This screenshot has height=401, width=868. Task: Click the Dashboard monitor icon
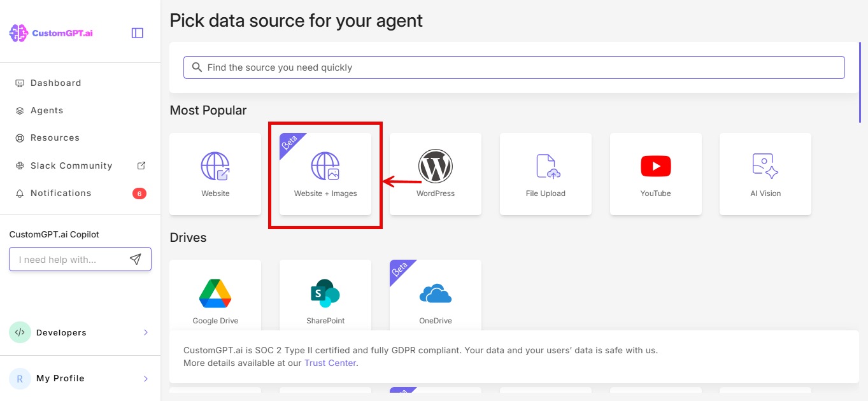[x=20, y=83]
